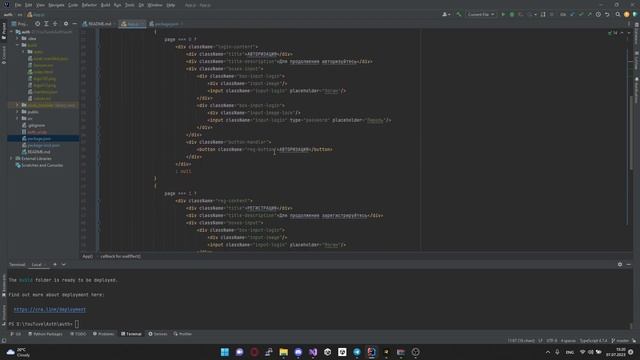Open the Navigate menu
640x360 pixels.
tap(56, 5)
